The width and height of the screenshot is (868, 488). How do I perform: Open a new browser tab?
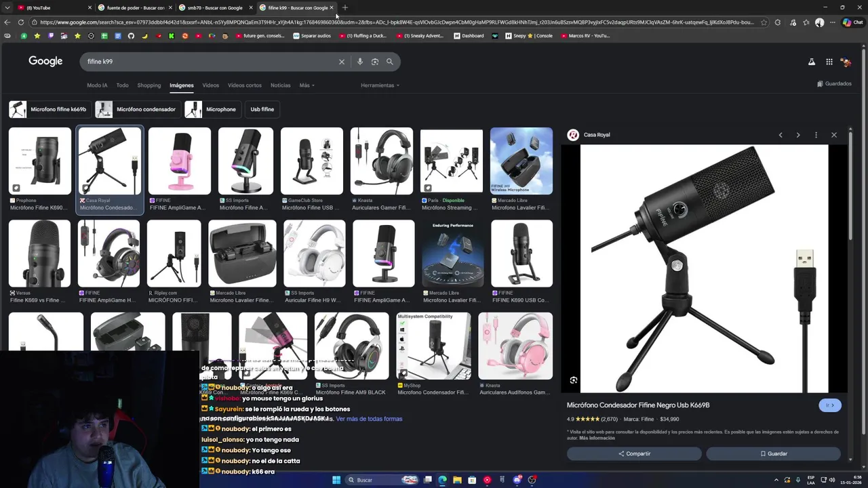[345, 7]
